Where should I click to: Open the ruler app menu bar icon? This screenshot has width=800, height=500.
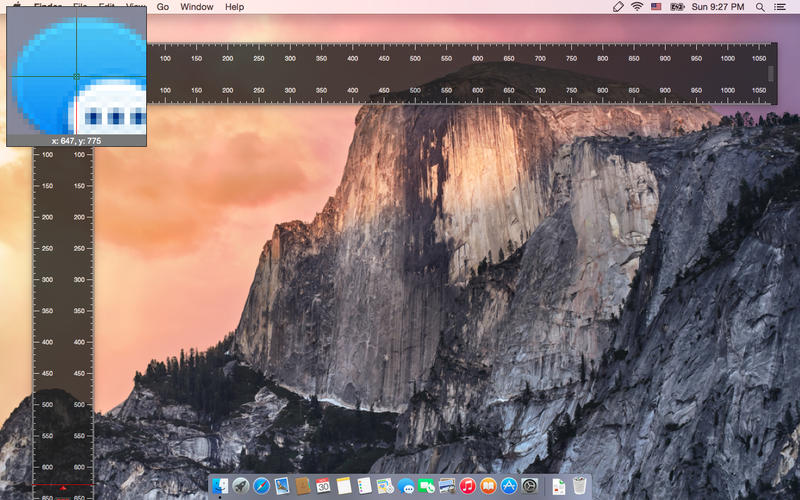618,7
